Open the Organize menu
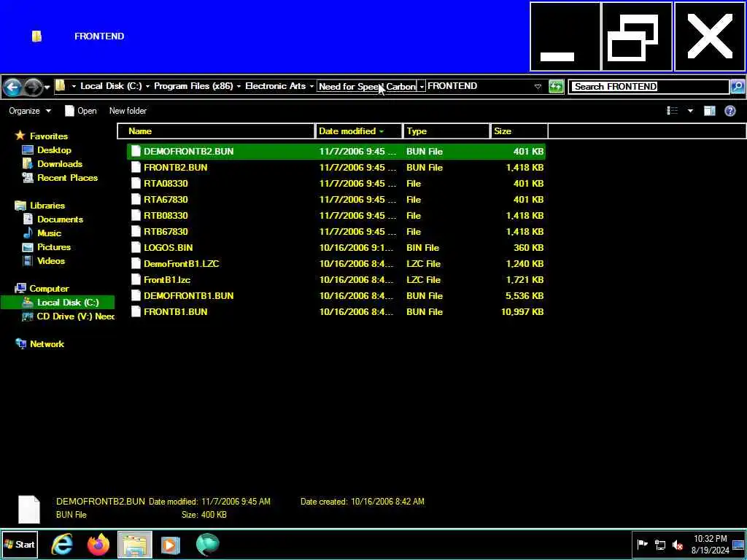 pyautogui.click(x=29, y=111)
